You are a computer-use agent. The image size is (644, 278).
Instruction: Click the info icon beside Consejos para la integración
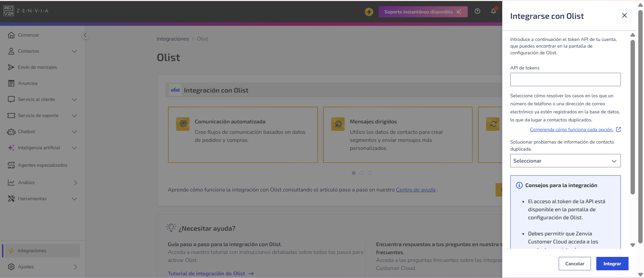519,185
